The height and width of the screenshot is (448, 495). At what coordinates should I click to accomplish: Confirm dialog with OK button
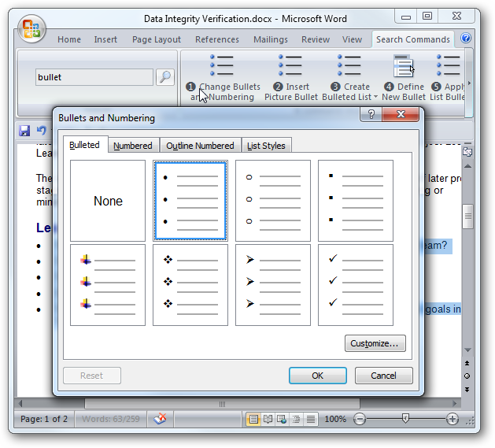(318, 376)
